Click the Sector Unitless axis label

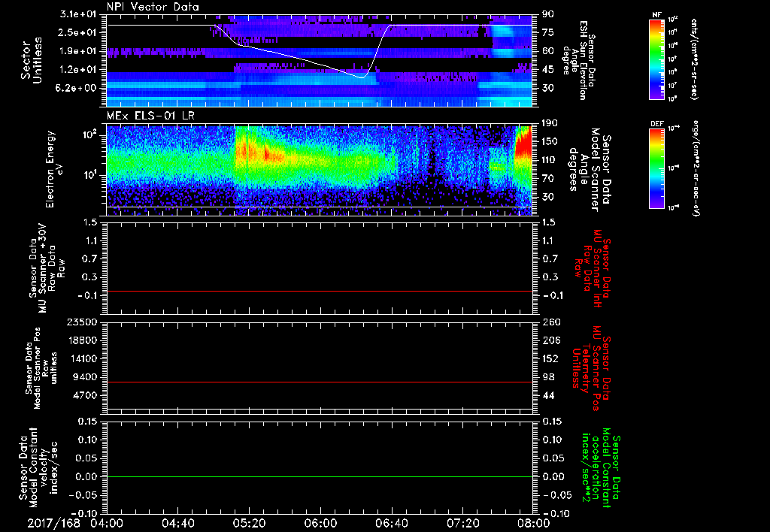click(30, 59)
